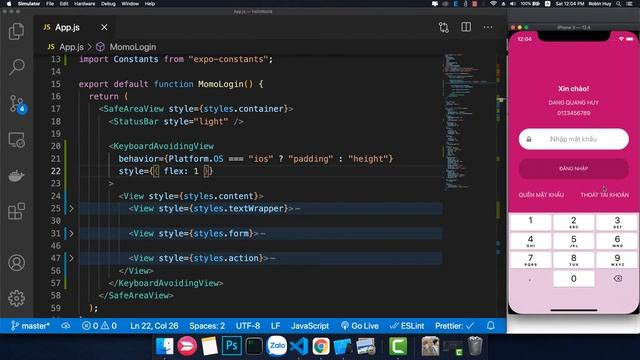Tap keypad digit 2 in simulator

coord(573,222)
